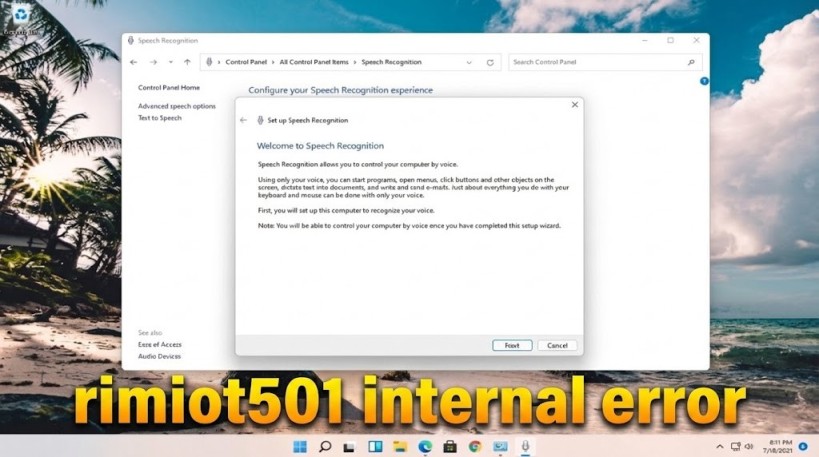The height and width of the screenshot is (457, 819).
Task: Open Widgets from taskbar
Action: (375, 447)
